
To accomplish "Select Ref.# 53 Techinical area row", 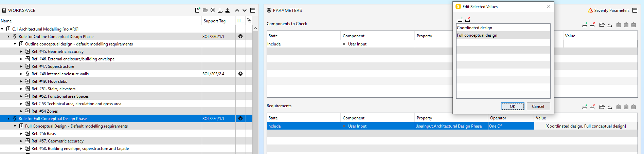I will 126,104.
